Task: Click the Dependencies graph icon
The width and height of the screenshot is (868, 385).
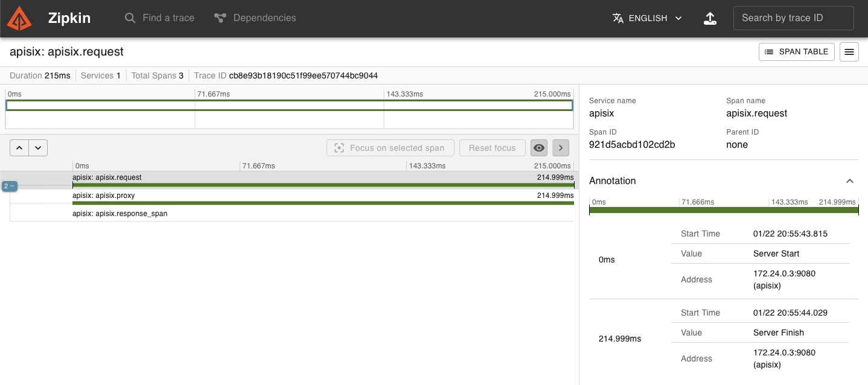Action: coord(220,18)
